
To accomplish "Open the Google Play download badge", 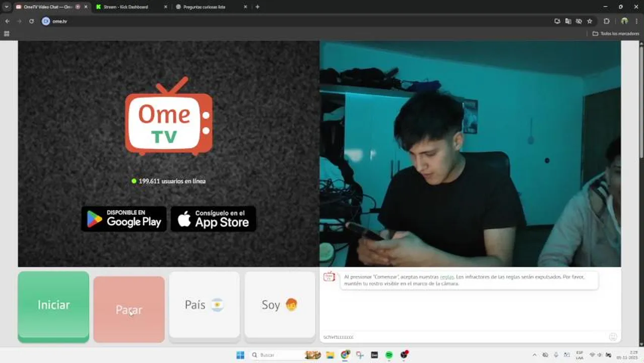I will coord(124,219).
